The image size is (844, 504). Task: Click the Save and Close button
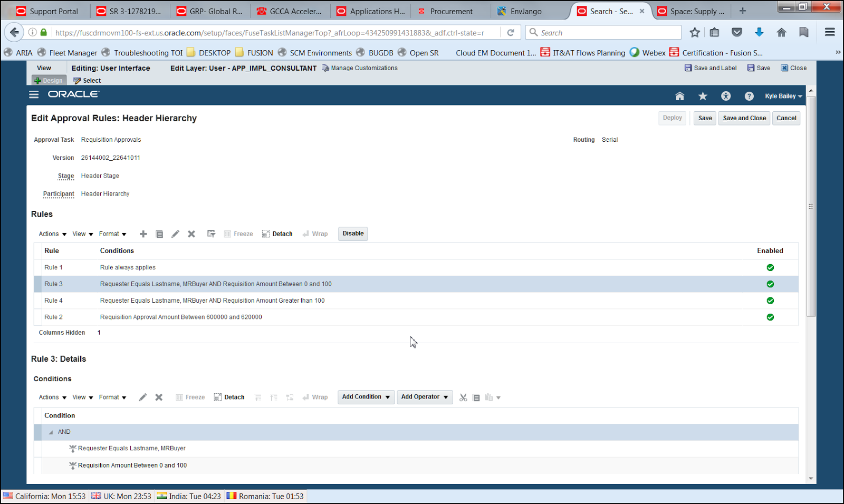744,118
